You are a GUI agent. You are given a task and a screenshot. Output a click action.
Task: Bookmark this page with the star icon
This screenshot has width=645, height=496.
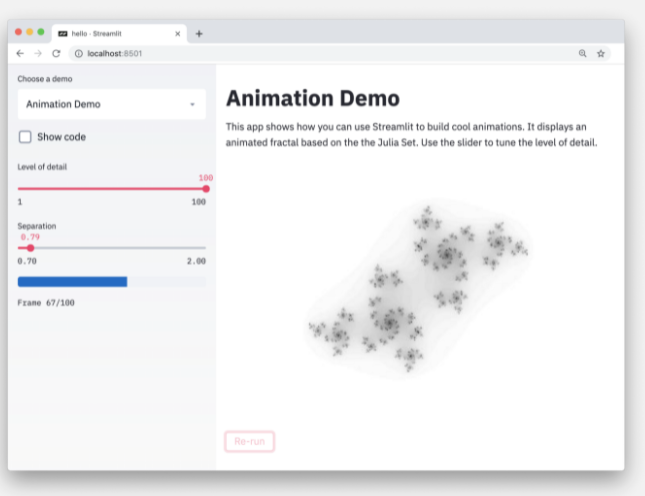pyautogui.click(x=601, y=53)
